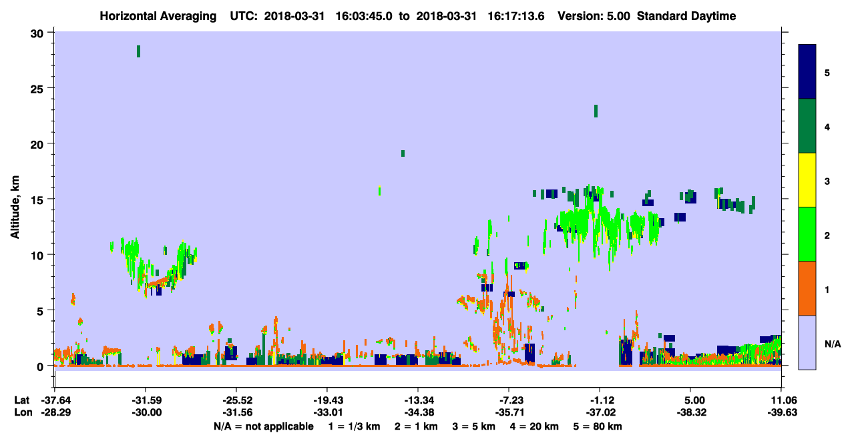Click the latitude value '-19.43'
The width and height of the screenshot is (868, 445).
327,400
